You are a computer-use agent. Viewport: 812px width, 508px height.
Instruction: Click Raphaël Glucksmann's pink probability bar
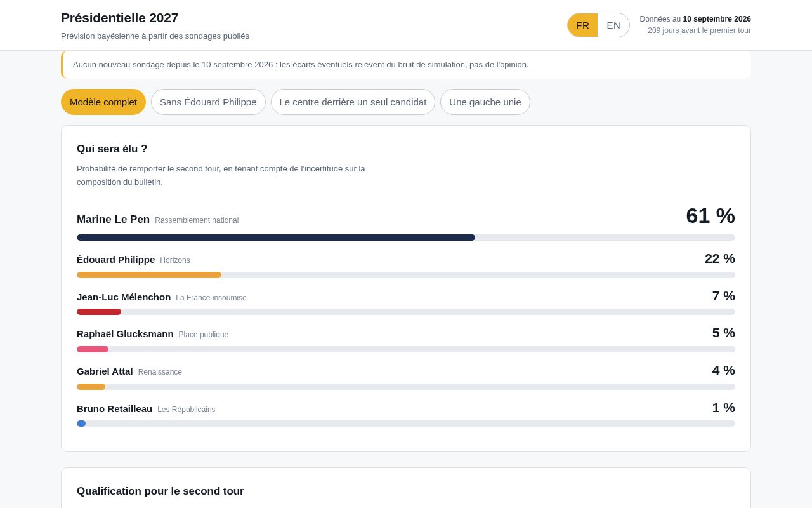[x=93, y=349]
